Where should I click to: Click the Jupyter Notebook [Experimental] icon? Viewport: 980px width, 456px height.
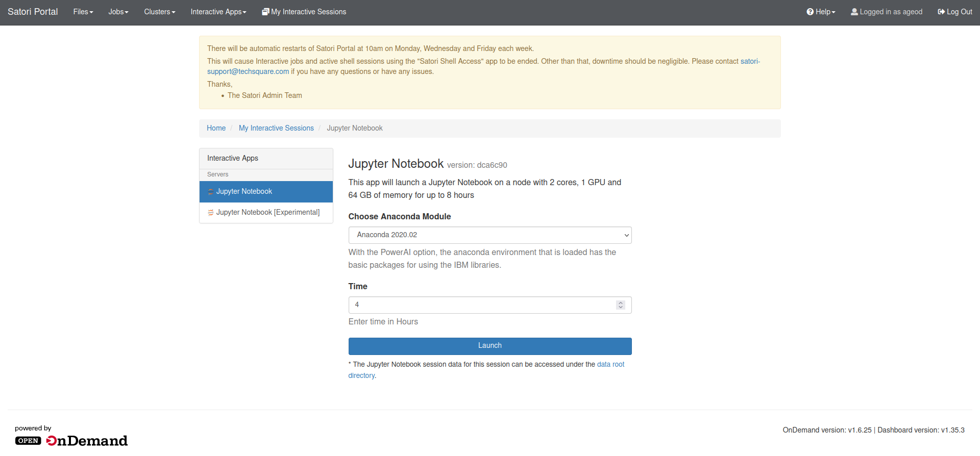pos(211,213)
